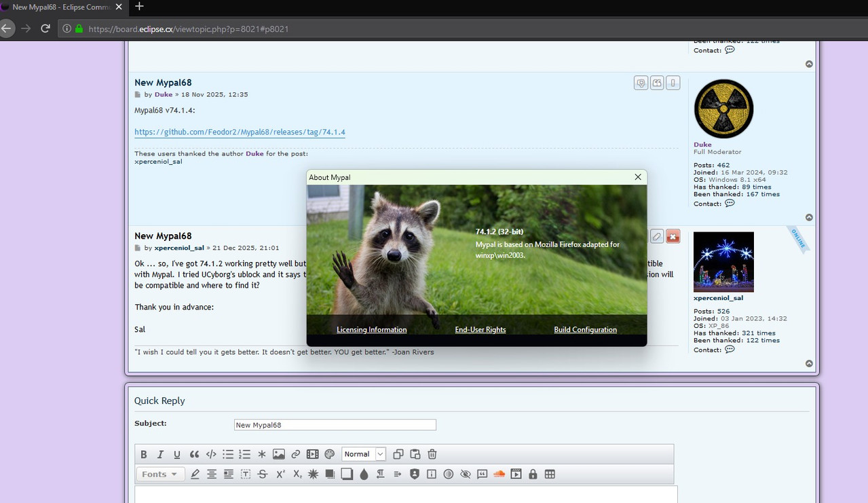868x503 pixels.
Task: Apply subscript formatting
Action: pos(297,474)
